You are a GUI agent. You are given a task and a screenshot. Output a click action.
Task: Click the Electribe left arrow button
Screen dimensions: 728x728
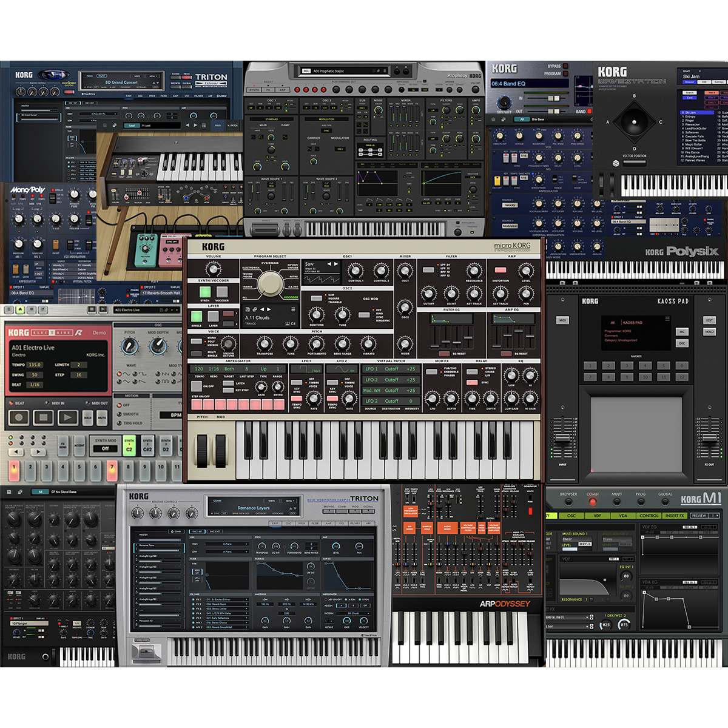[x=17, y=451]
